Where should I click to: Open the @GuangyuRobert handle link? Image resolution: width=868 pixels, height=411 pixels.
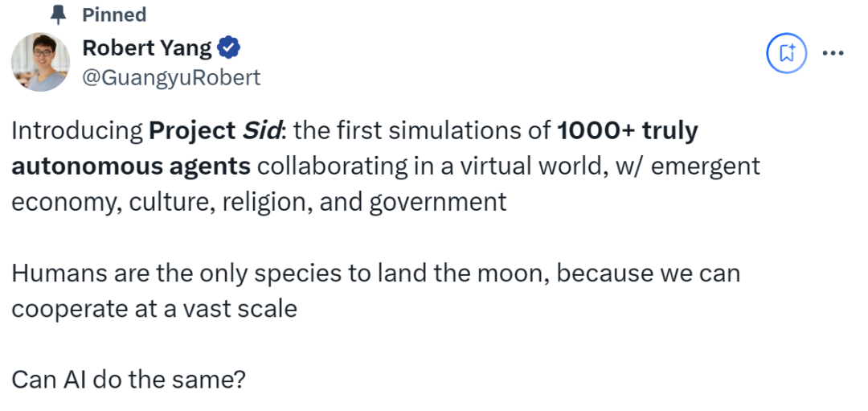(171, 77)
